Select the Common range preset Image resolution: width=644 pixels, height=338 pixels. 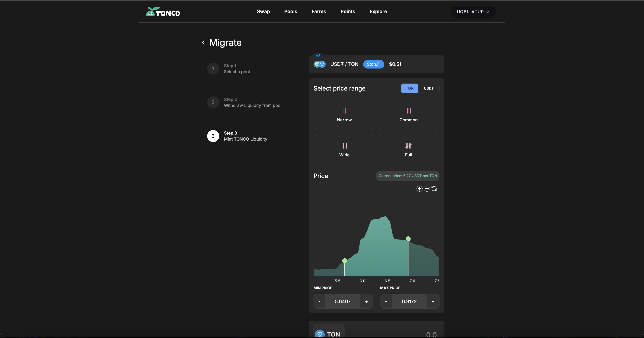(x=408, y=115)
